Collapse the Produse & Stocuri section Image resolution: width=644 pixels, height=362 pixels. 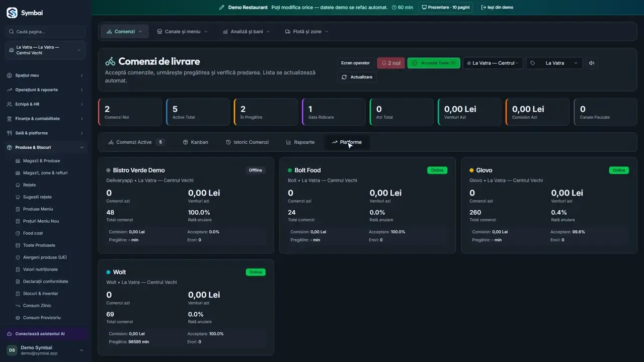(45, 147)
